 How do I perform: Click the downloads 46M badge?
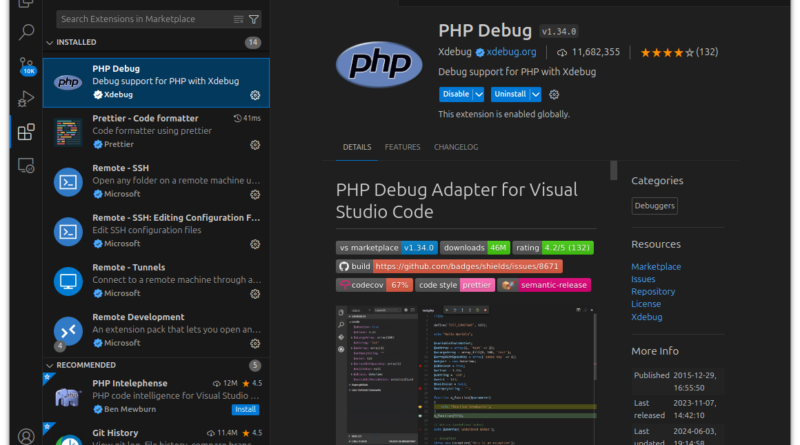475,248
